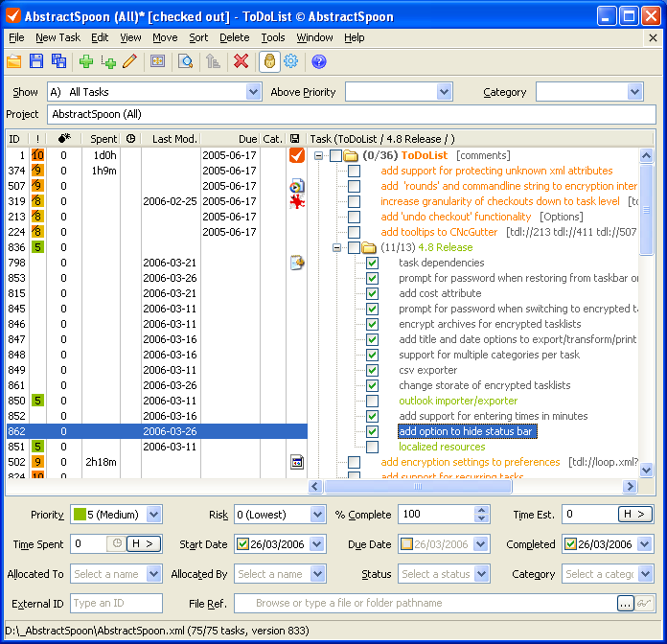667x644 pixels.
Task: Collapse the 4.8 Release tree node
Action: 336,247
